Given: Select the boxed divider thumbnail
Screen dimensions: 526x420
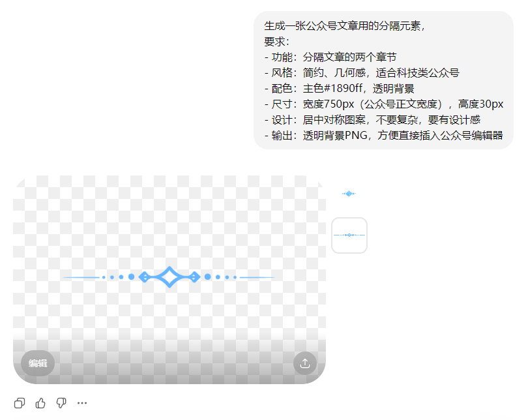Looking at the screenshot, I should click(349, 235).
